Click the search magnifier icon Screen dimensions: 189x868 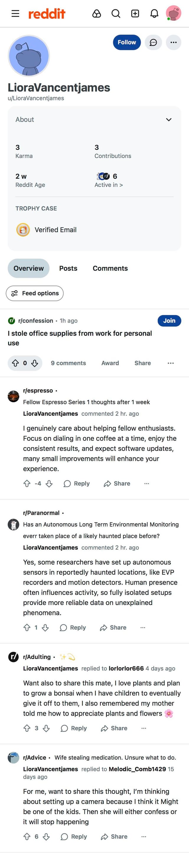[116, 14]
